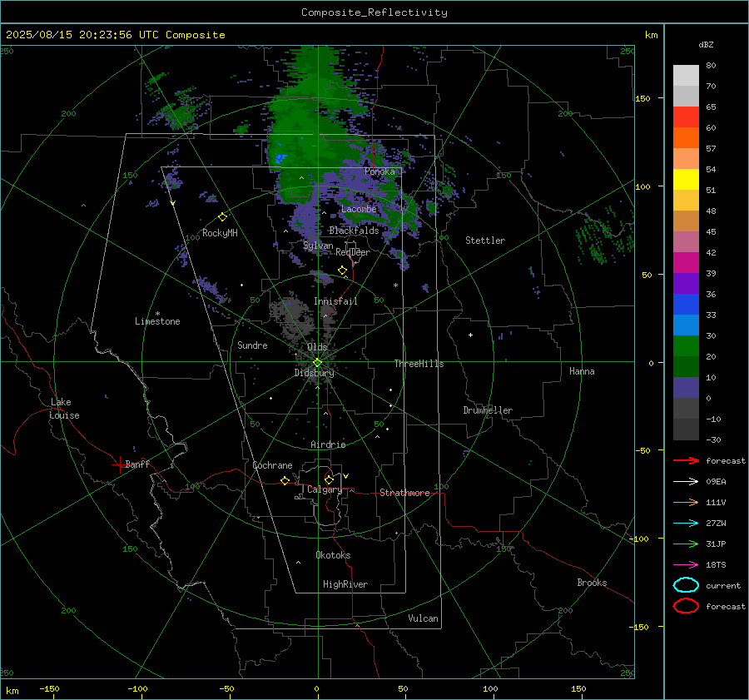Screen dimensions: 749x700
Task: Click the Limestone label
Action: (x=157, y=321)
